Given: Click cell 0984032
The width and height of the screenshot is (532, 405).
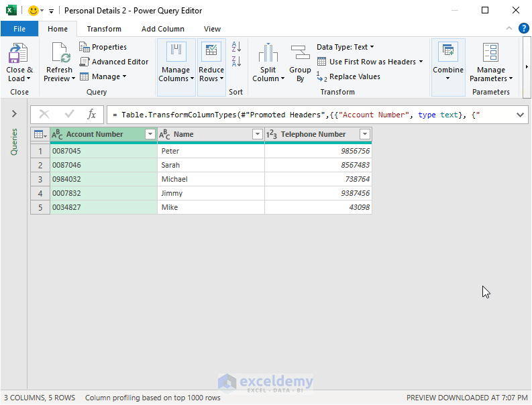Looking at the screenshot, I should 103,179.
